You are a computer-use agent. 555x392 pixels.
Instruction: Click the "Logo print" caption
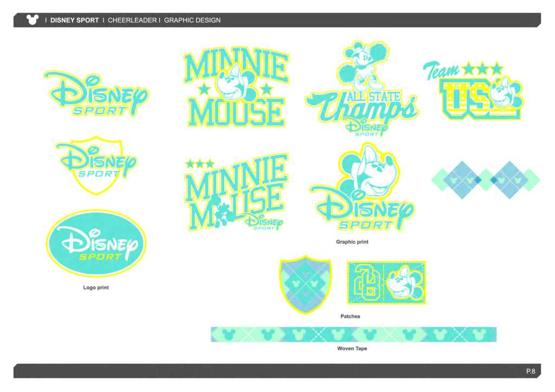(96, 287)
